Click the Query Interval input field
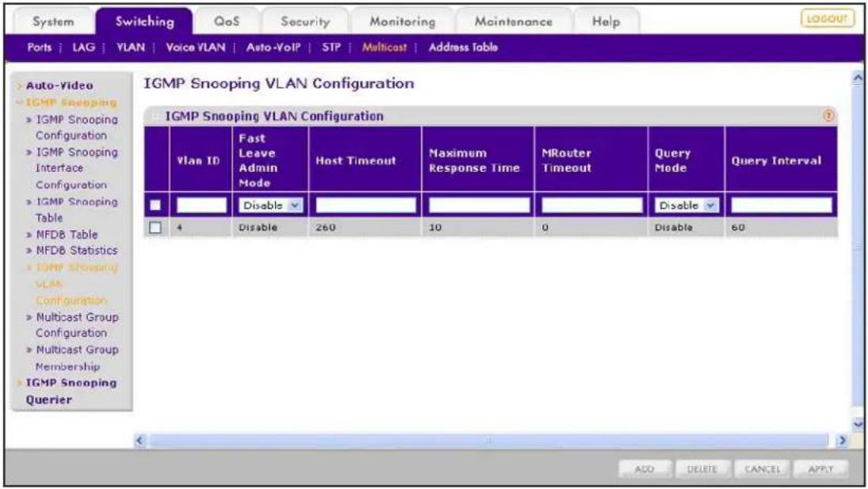 coord(781,205)
